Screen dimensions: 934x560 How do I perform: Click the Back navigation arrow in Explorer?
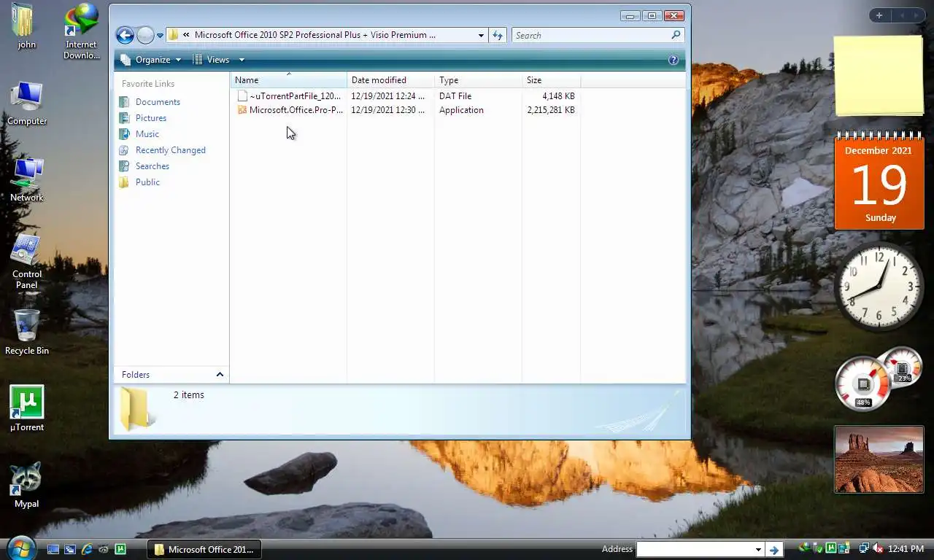pyautogui.click(x=125, y=35)
